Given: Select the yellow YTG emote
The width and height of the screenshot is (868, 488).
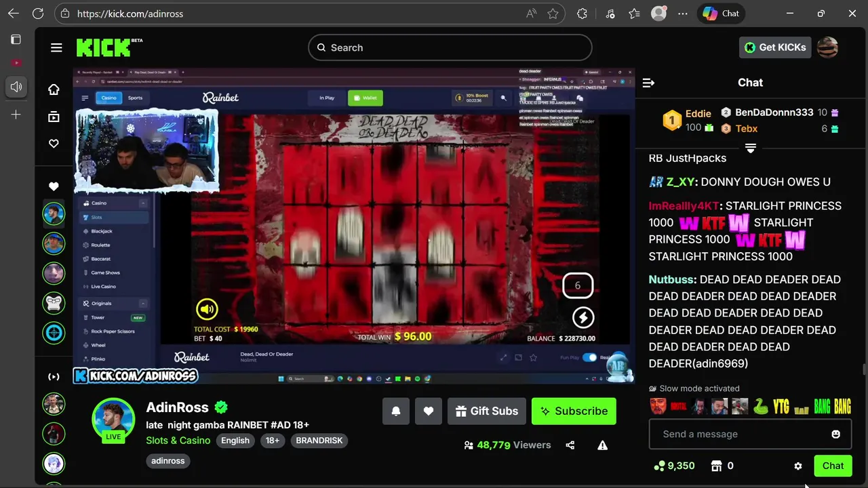Looking at the screenshot, I should coord(781,407).
